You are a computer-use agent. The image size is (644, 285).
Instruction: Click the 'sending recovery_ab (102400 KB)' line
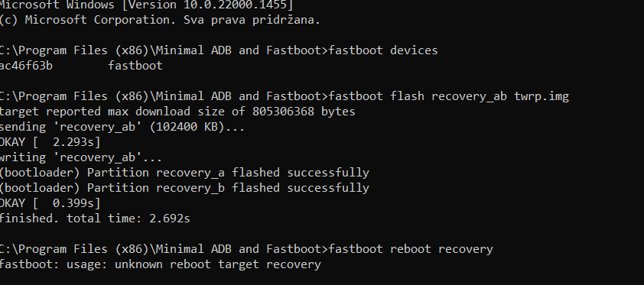pyautogui.click(x=122, y=127)
